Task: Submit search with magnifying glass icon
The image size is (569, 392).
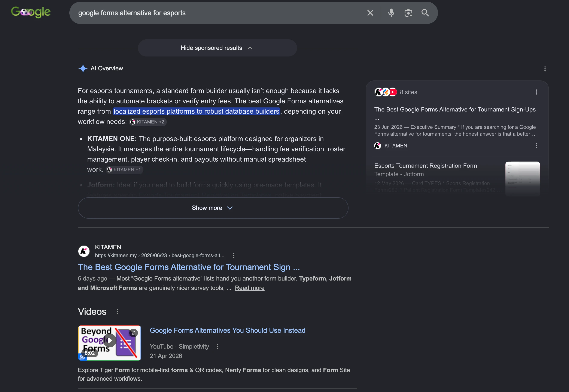Action: 425,13
